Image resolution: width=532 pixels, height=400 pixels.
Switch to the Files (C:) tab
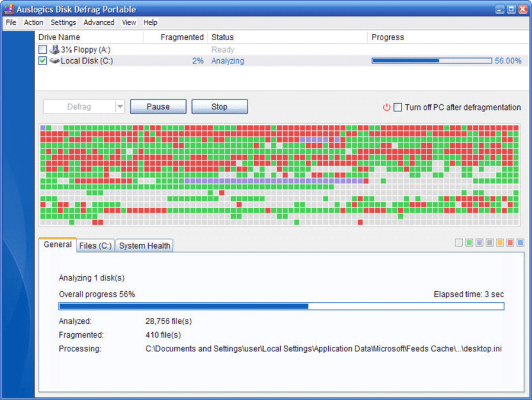coord(95,246)
